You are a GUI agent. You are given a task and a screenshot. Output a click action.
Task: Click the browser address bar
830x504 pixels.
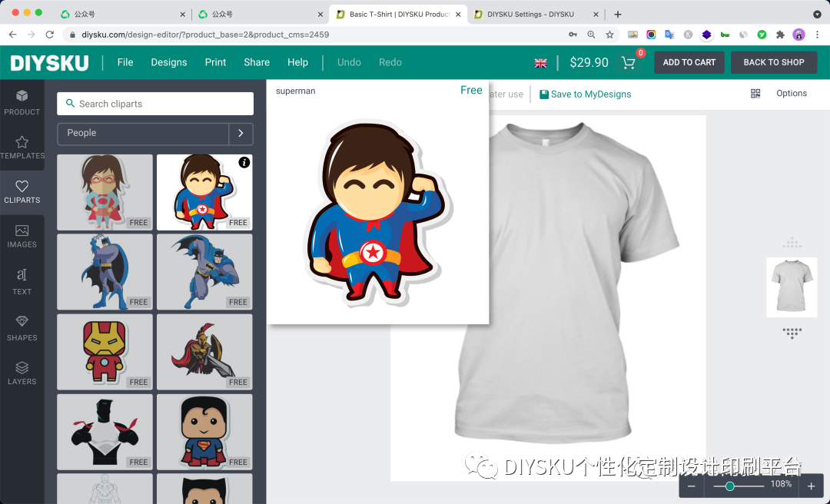[317, 35]
